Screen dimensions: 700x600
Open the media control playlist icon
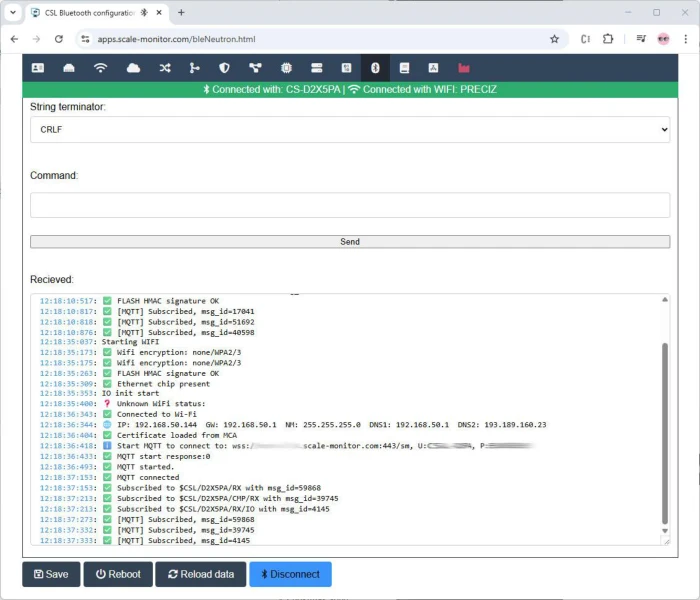641,39
